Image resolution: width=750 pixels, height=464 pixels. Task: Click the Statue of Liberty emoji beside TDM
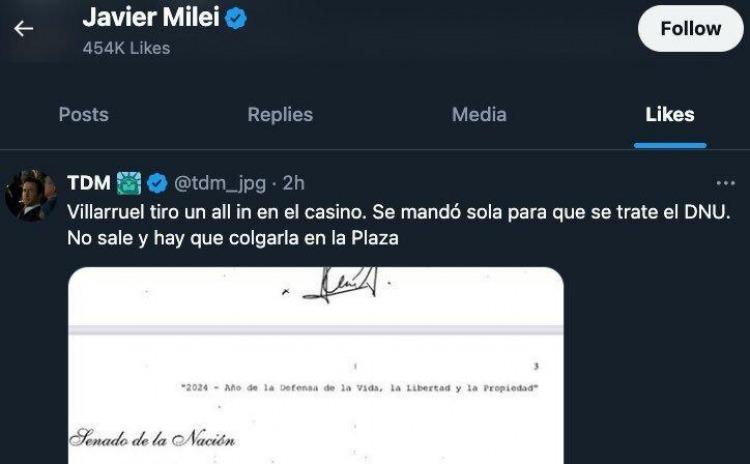pos(130,183)
